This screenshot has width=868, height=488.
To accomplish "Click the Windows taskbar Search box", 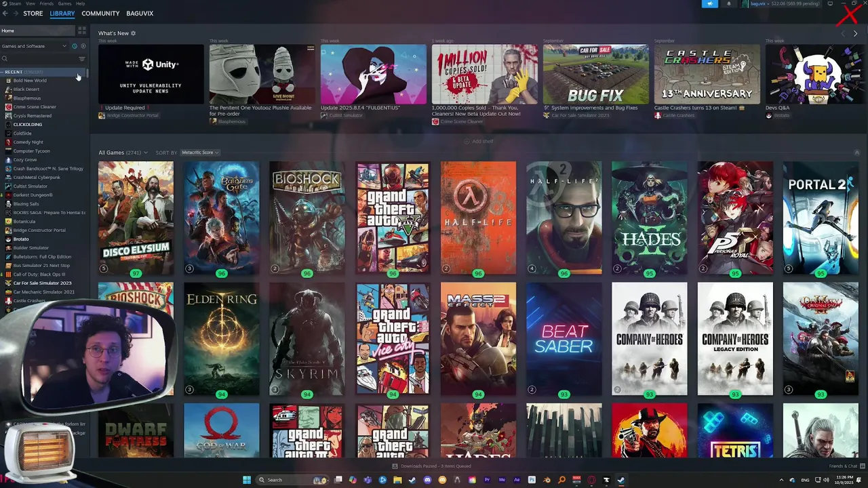I will click(292, 480).
